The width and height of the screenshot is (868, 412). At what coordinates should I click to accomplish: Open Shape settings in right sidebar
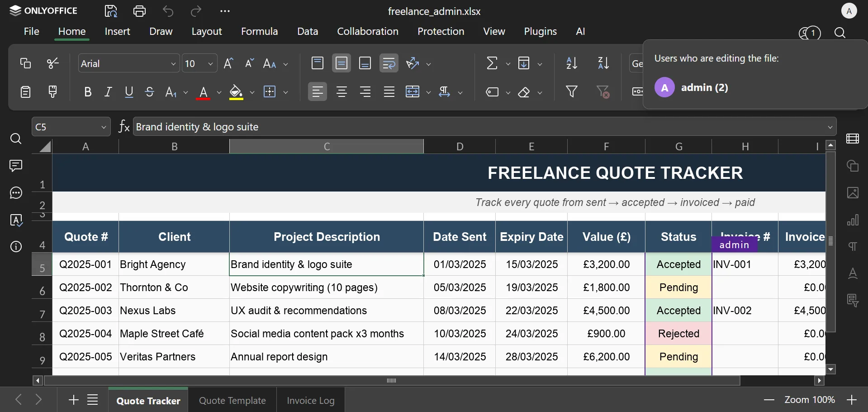[x=854, y=166]
